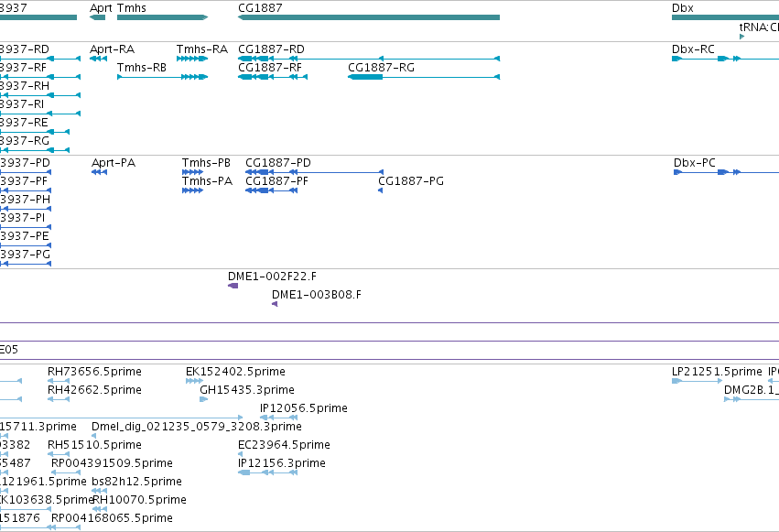Click the CG1887-RD transcript feature

(x=369, y=59)
